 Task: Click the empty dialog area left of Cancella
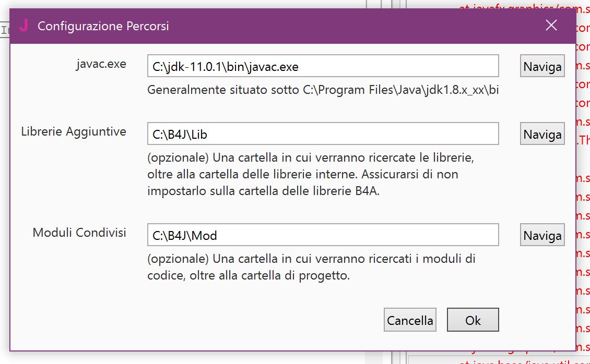coord(209,320)
